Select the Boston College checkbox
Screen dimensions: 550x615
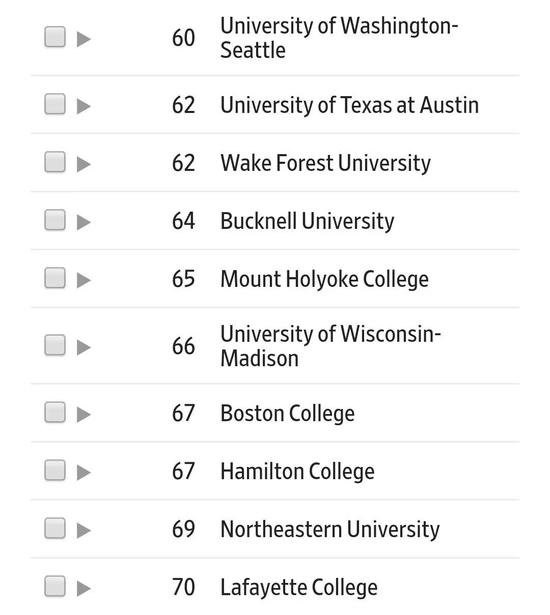(55, 412)
